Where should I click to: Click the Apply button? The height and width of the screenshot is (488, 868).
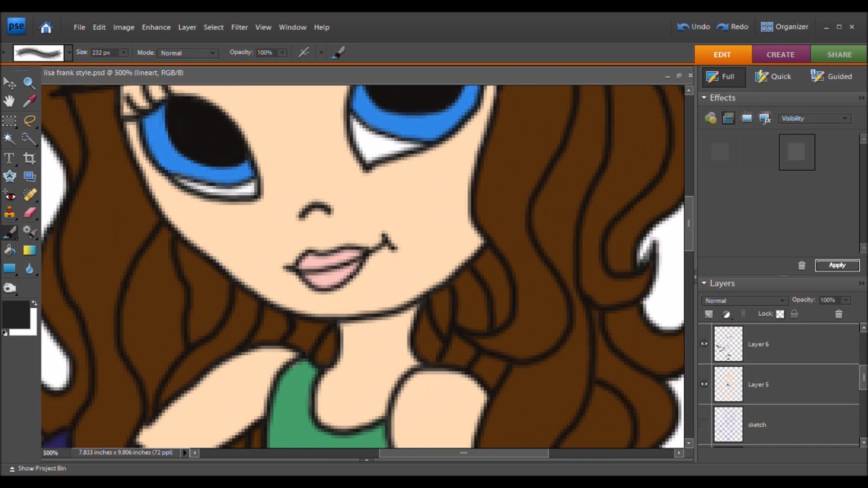(837, 265)
